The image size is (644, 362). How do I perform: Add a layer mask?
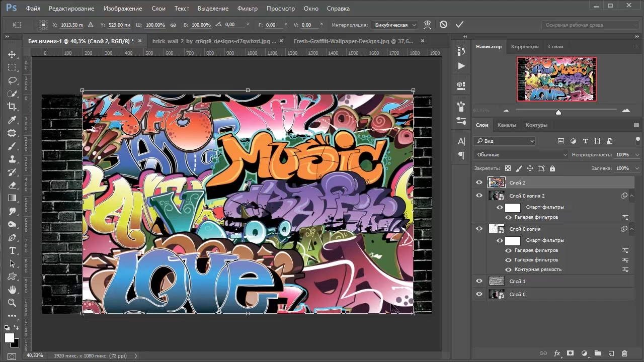pyautogui.click(x=571, y=353)
